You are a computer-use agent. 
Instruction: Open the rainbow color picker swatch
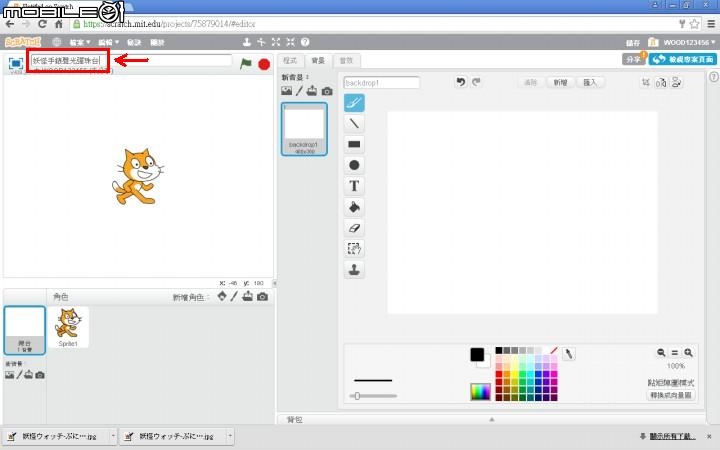tap(481, 392)
